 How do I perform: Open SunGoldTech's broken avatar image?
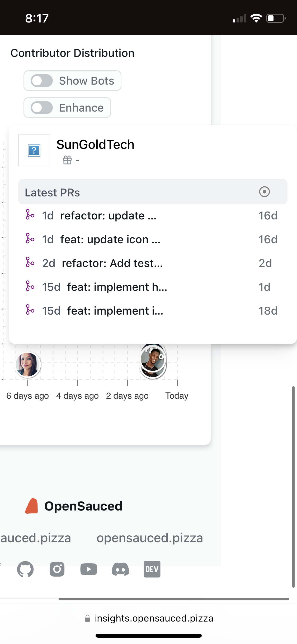(x=34, y=150)
